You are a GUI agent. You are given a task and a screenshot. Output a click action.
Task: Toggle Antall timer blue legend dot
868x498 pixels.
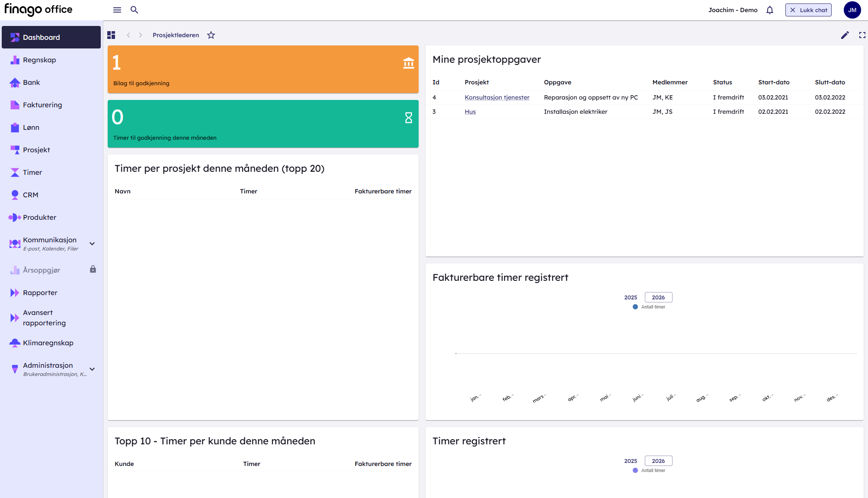[635, 307]
